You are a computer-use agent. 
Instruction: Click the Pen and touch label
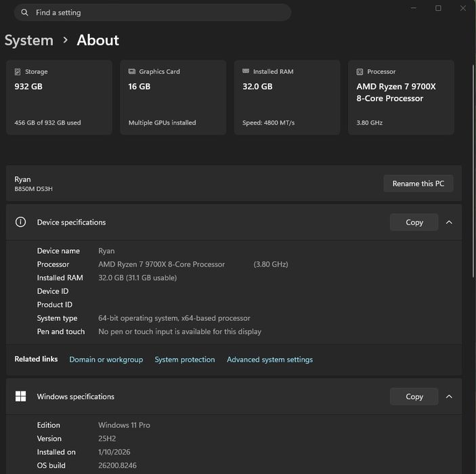tap(61, 332)
